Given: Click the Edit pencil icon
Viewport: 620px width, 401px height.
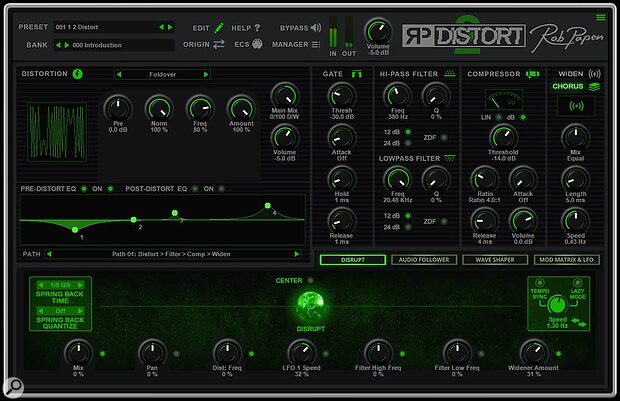Looking at the screenshot, I should pyautogui.click(x=219, y=28).
